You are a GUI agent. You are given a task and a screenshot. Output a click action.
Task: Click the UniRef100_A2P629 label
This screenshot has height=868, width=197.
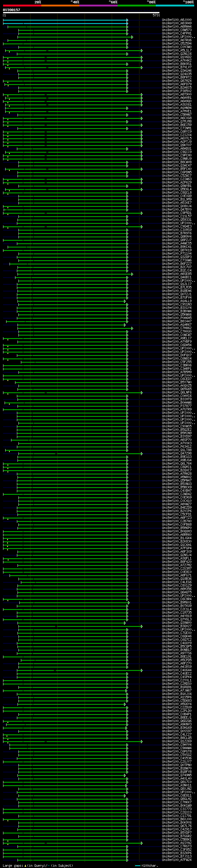177,182
